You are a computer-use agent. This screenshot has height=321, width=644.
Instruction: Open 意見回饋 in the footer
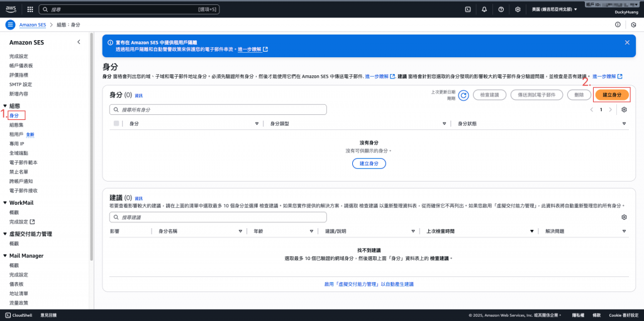49,315
